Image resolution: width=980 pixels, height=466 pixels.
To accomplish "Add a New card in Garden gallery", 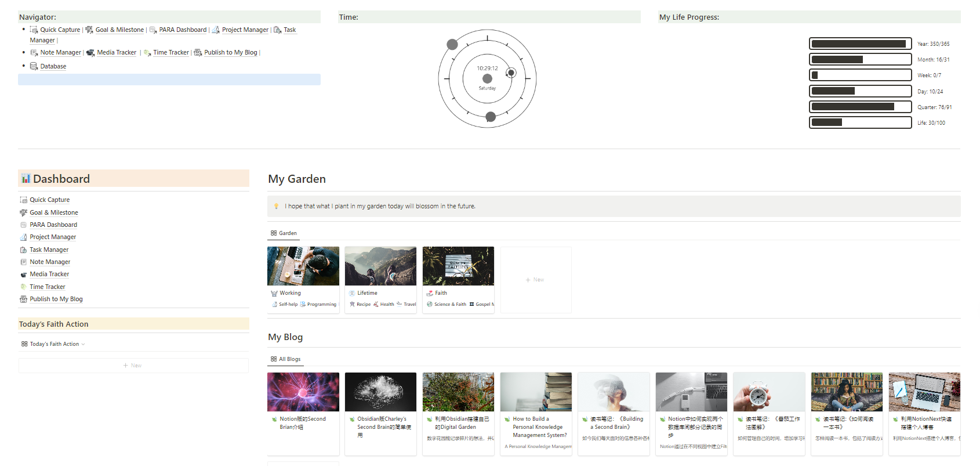I will pyautogui.click(x=535, y=280).
